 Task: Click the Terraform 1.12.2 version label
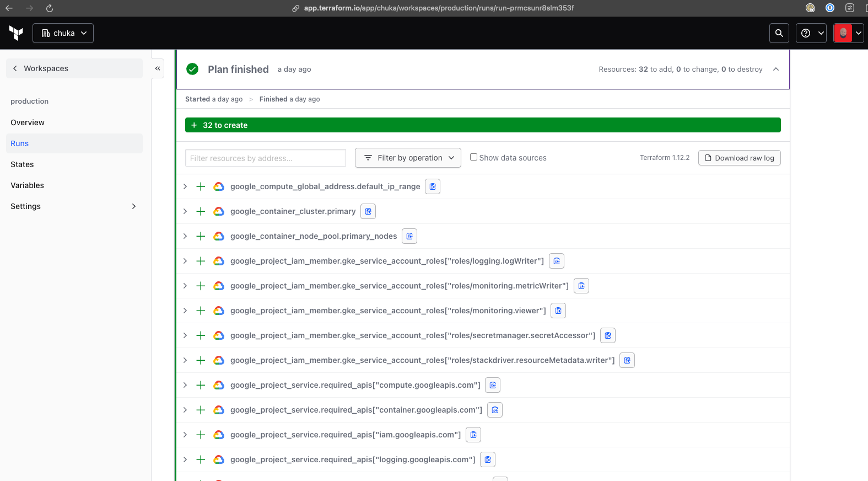(665, 158)
